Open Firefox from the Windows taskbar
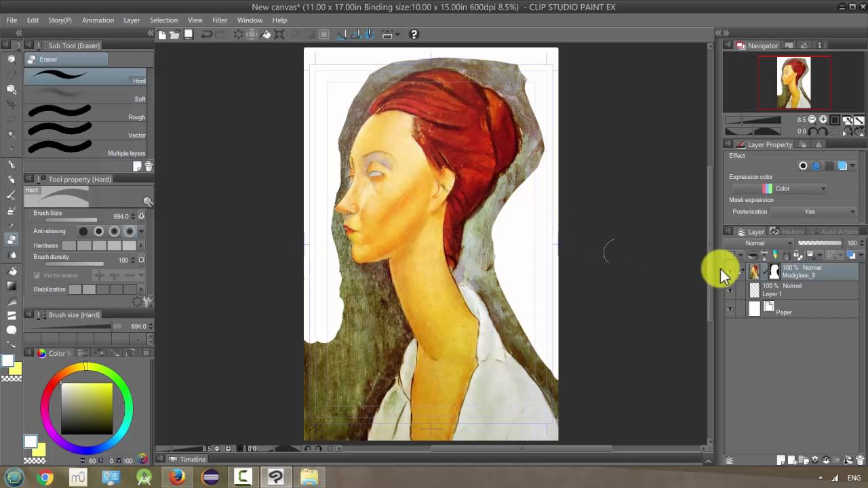Screen dimensions: 868x488 [x=177, y=477]
